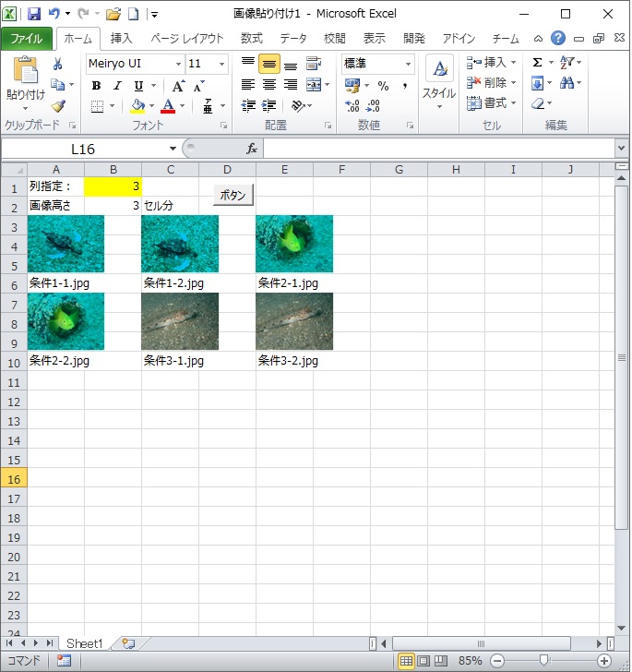Switch to the 数式 tab
The width and height of the screenshot is (632, 672).
(252, 39)
